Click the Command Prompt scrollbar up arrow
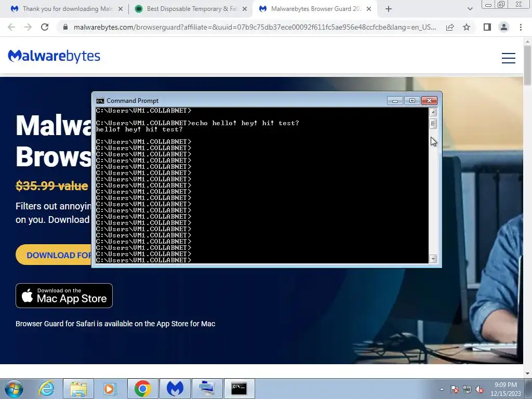Screen dimensions: 532x399 coord(433,112)
